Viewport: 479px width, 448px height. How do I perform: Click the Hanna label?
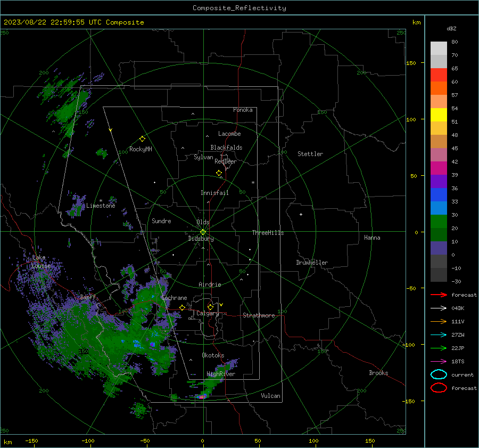click(x=372, y=238)
